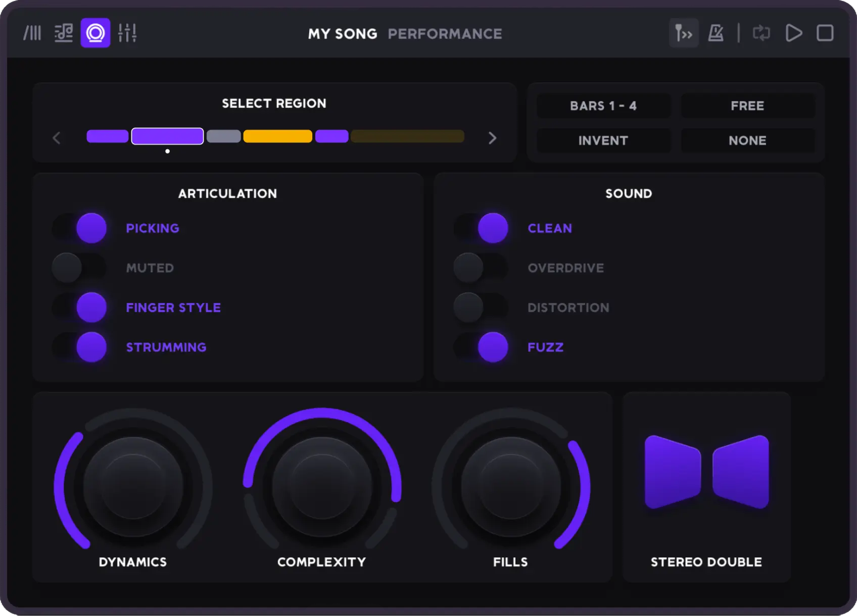This screenshot has height=616, width=857.
Task: Toggle loop playback icon
Action: tap(761, 33)
